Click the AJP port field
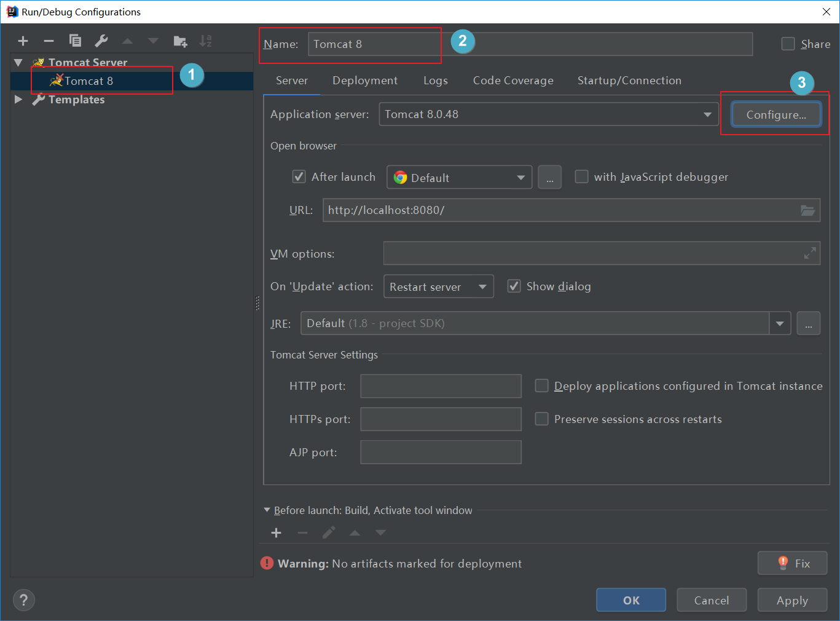 click(x=441, y=452)
